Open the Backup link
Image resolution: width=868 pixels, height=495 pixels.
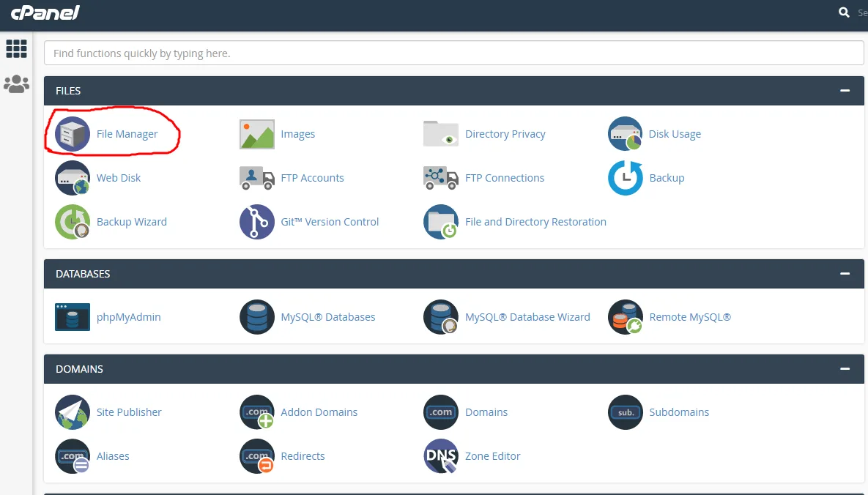pos(667,178)
